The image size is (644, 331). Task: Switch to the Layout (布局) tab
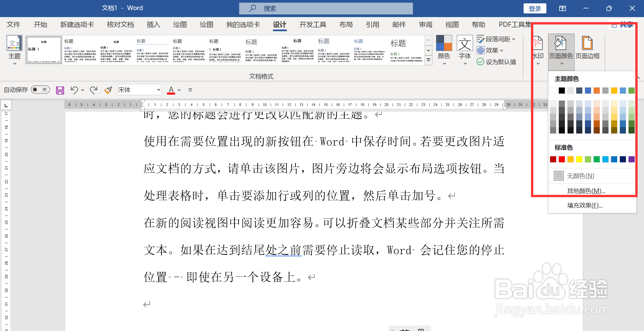[x=346, y=24]
